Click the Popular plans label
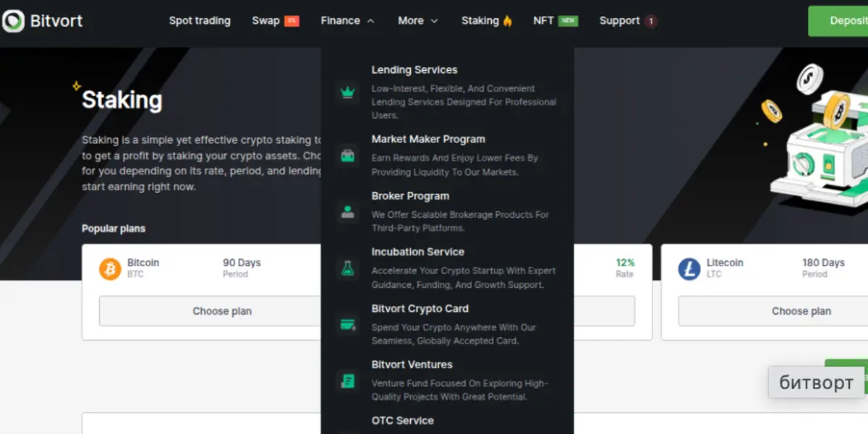Screen dimensions: 868x434 114,229
